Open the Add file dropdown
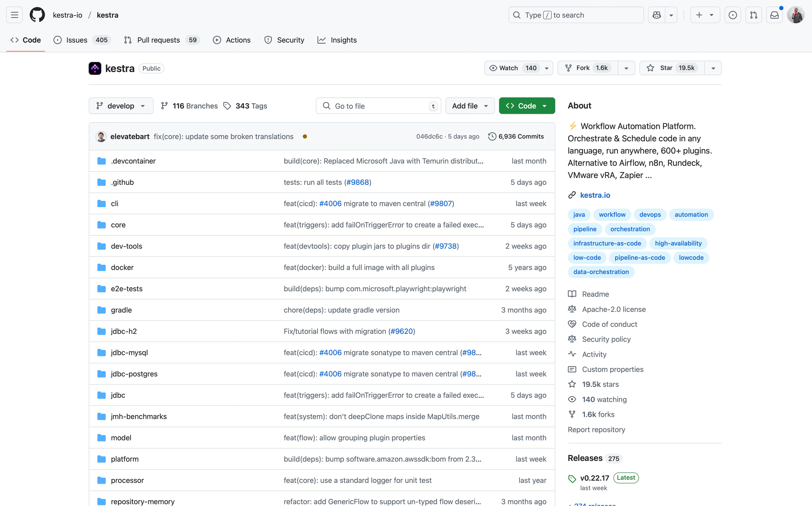 point(470,106)
